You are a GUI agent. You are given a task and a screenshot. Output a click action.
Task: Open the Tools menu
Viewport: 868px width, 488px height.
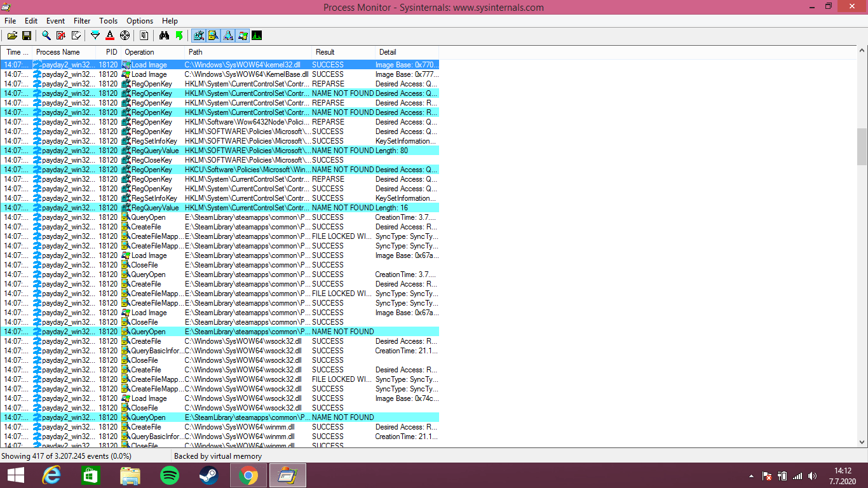[109, 21]
